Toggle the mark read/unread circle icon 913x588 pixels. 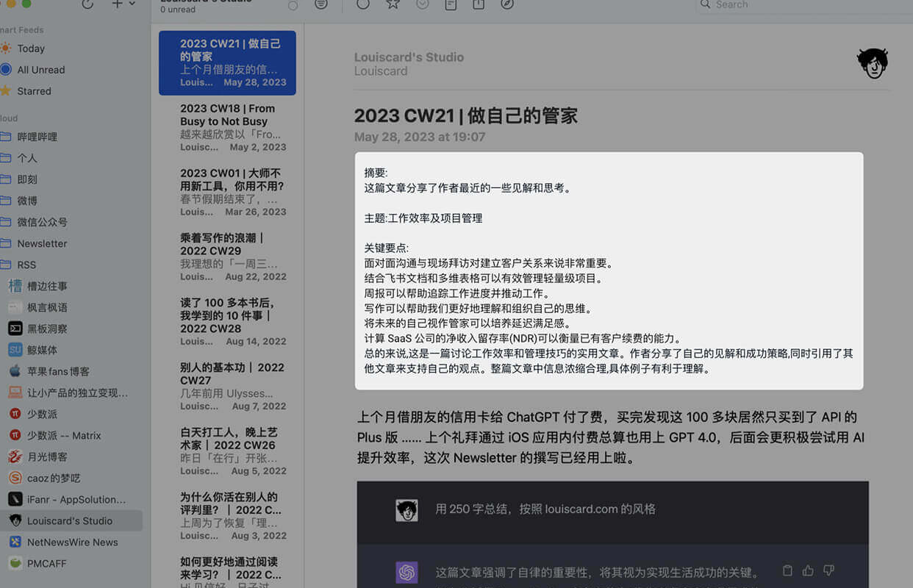tap(363, 4)
